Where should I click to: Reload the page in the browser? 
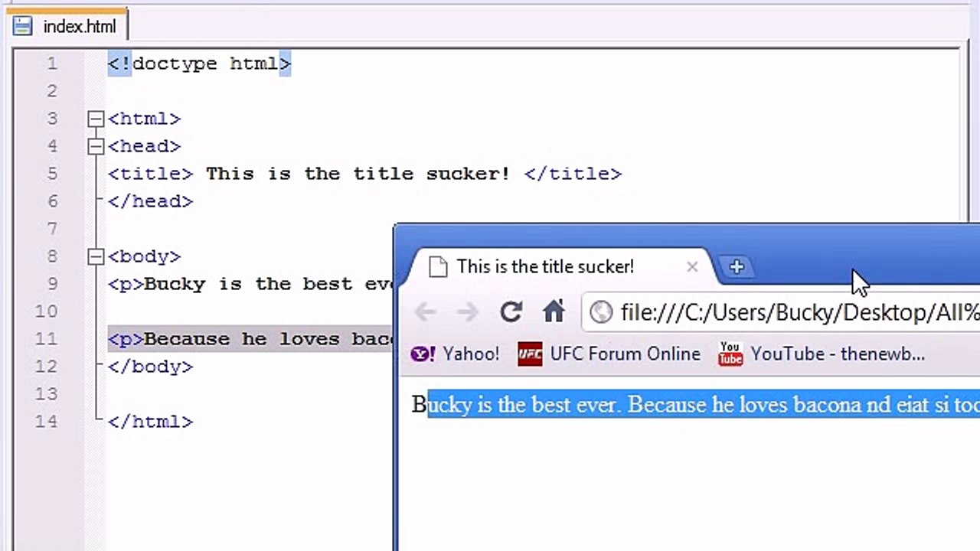[x=511, y=312]
